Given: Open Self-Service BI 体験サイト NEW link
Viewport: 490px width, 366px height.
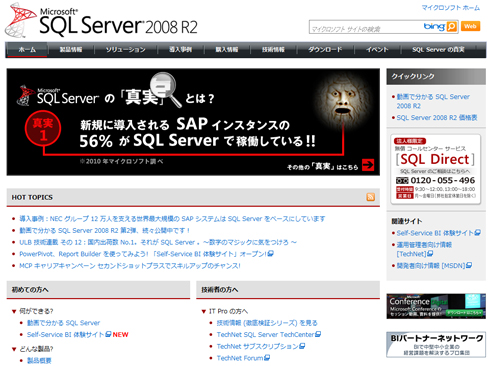Looking at the screenshot, I should (x=66, y=334).
